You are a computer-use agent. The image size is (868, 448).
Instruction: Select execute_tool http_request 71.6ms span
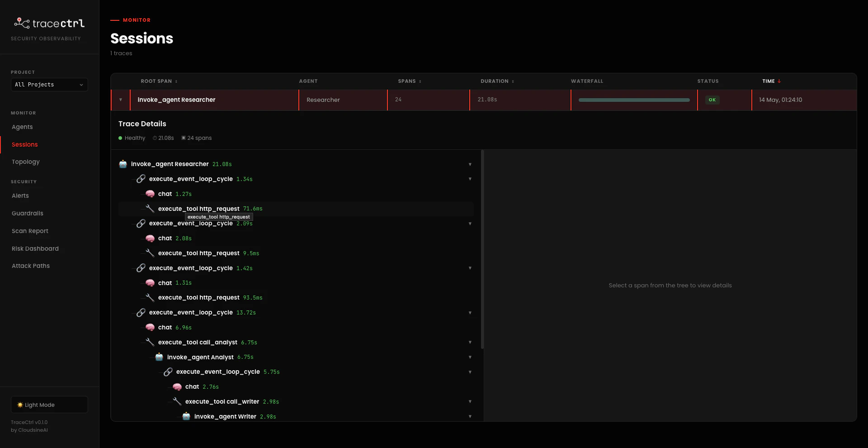(x=296, y=209)
